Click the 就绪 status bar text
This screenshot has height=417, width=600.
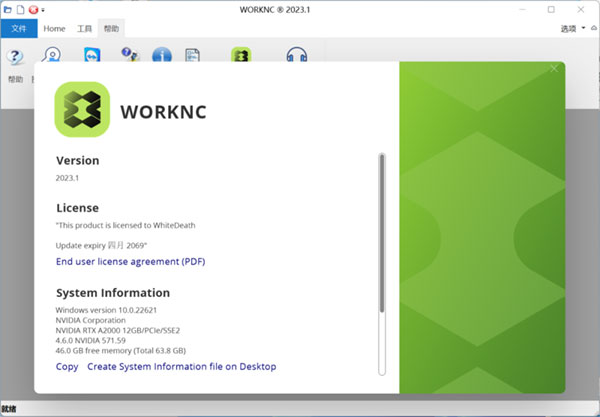tap(9, 409)
